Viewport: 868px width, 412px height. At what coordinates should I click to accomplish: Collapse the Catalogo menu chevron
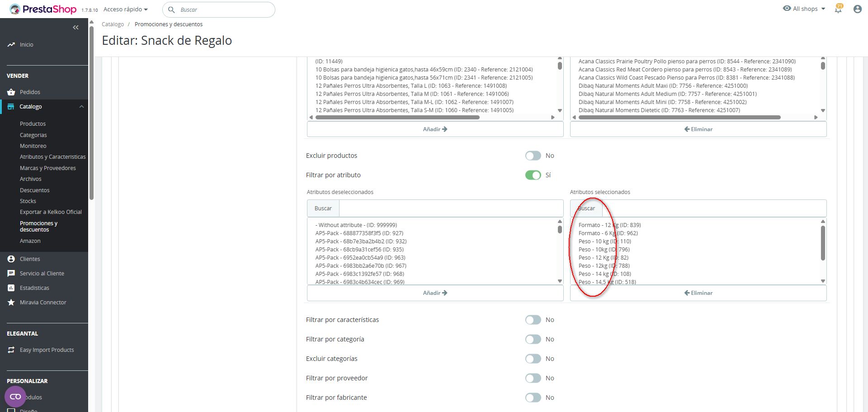(82, 107)
